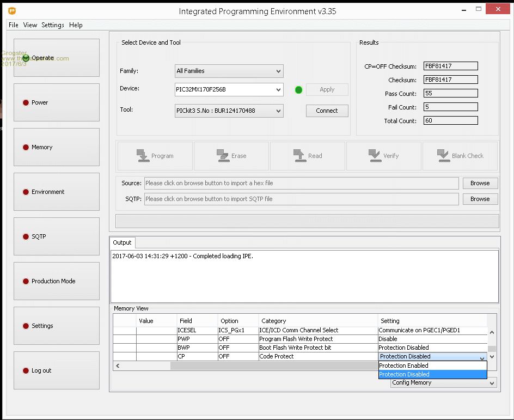Switch to the Memory settings panel
Image resolution: width=514 pixels, height=420 pixels.
pyautogui.click(x=57, y=147)
